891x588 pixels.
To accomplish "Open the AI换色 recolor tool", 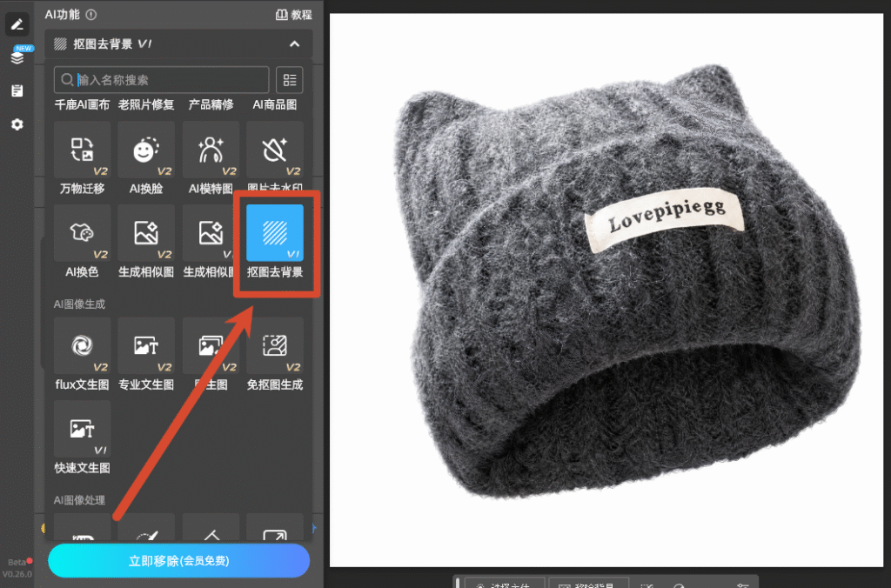I will coord(83,233).
